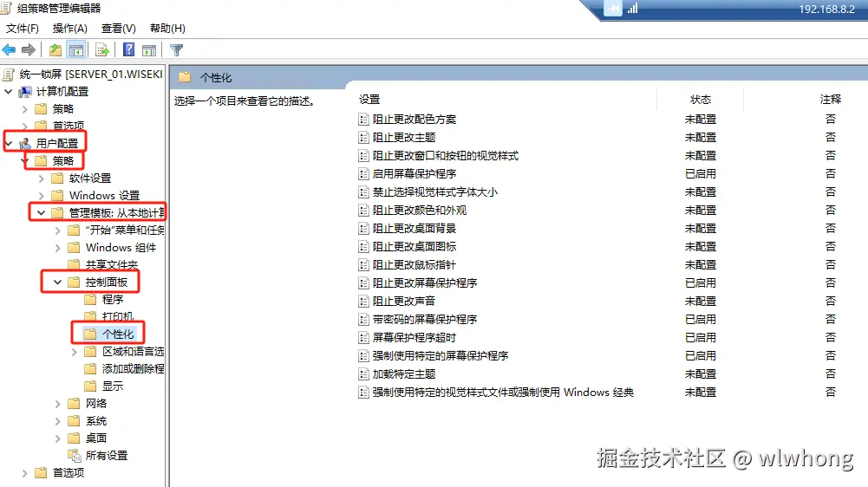Open the 帮助(H) menu
The width and height of the screenshot is (868, 487).
pyautogui.click(x=167, y=29)
